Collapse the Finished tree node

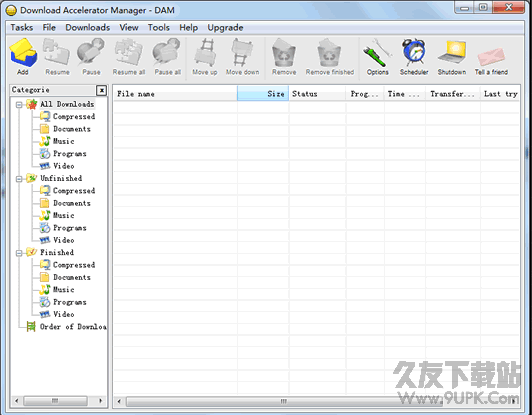19,253
